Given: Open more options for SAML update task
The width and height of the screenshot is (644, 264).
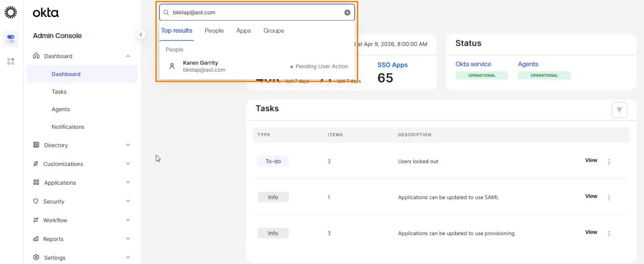Looking at the screenshot, I should (x=609, y=198).
